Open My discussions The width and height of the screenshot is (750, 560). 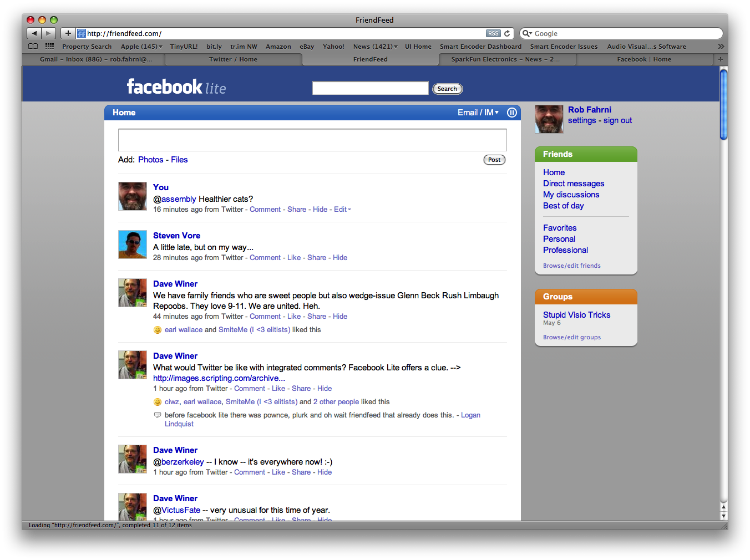(571, 195)
